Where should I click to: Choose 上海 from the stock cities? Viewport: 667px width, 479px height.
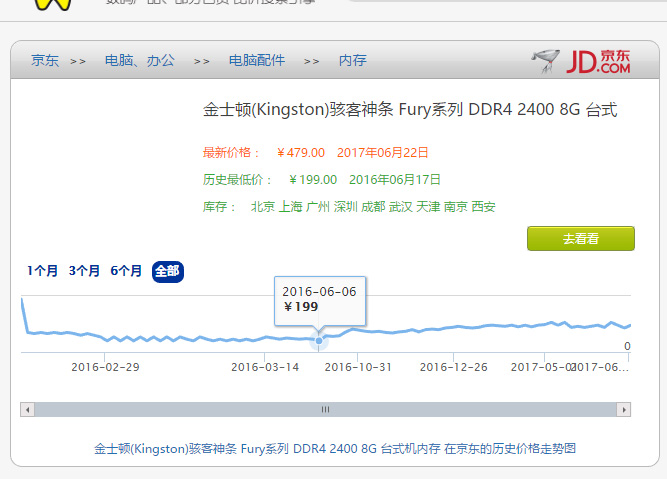click(x=290, y=207)
